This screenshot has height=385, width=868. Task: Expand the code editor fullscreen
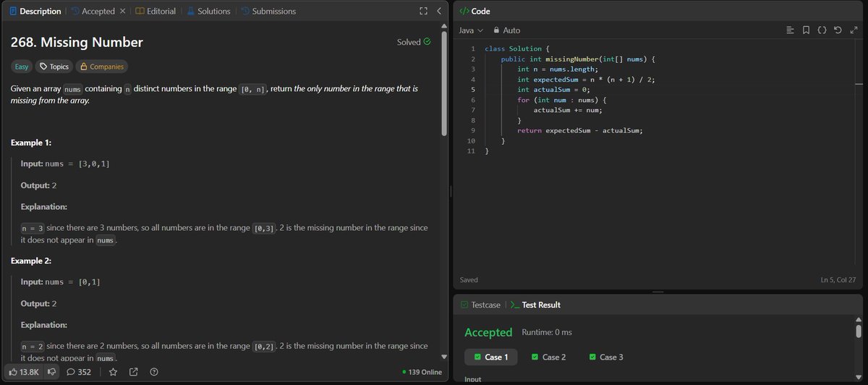tap(853, 30)
